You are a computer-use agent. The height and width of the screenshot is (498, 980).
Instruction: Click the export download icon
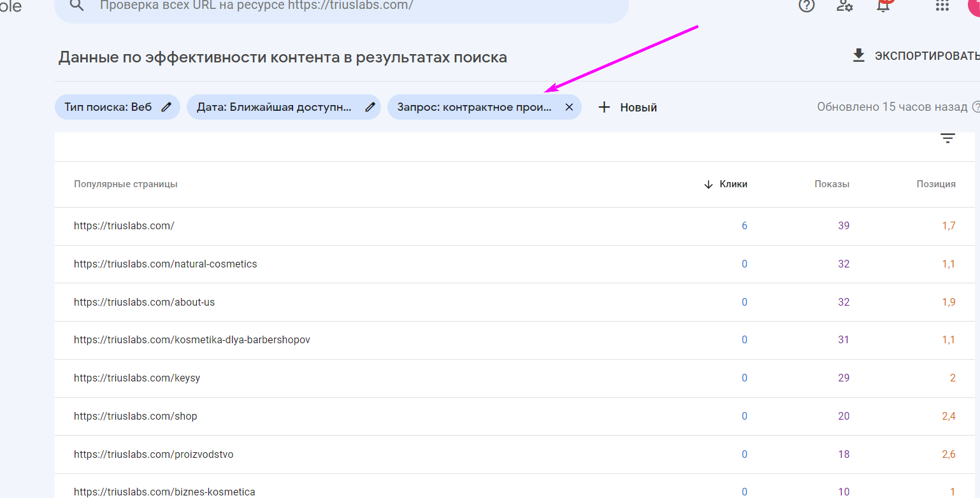[859, 55]
